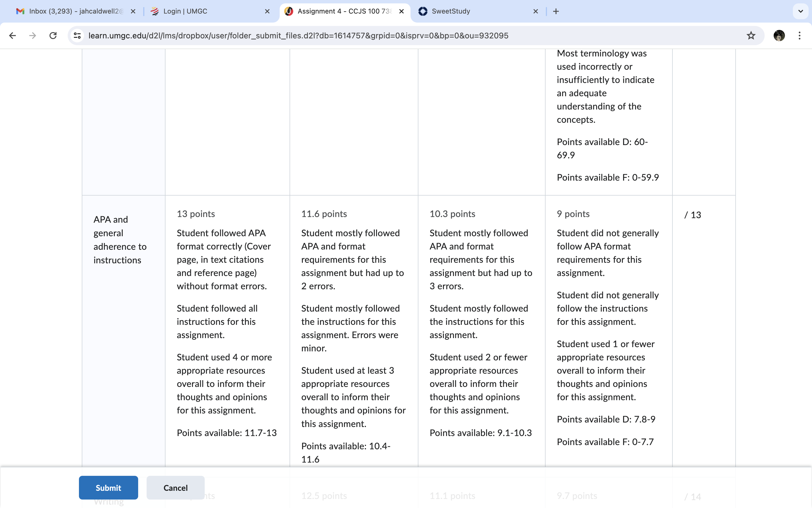
Task: Click the '/ 13' score cell
Action: pyautogui.click(x=692, y=215)
